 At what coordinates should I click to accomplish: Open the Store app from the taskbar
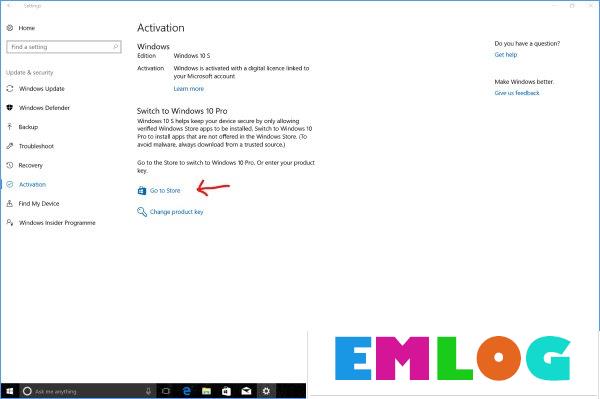(227, 391)
